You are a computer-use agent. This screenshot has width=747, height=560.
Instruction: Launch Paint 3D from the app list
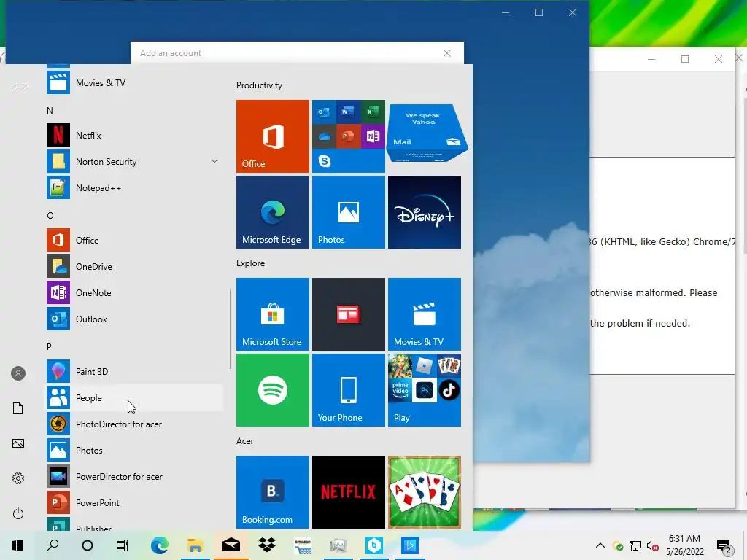[134, 371]
